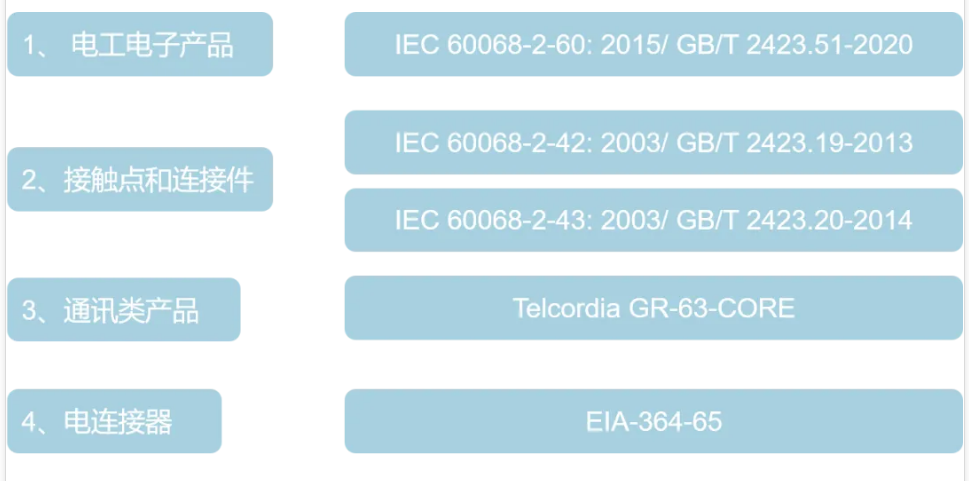Open the EIA-364-65 standard box

(x=654, y=421)
